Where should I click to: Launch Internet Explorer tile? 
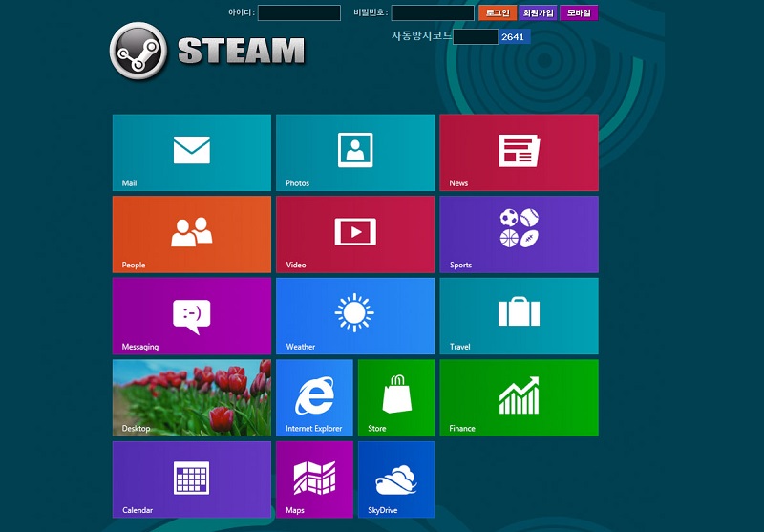click(314, 398)
